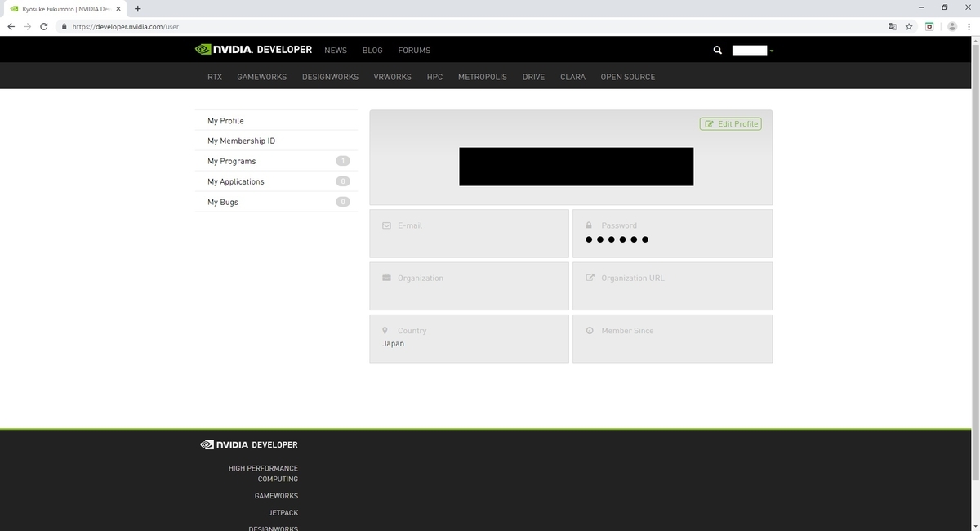The width and height of the screenshot is (980, 531).
Task: Click the NVIDIA Developer logo in header
Action: coord(254,50)
